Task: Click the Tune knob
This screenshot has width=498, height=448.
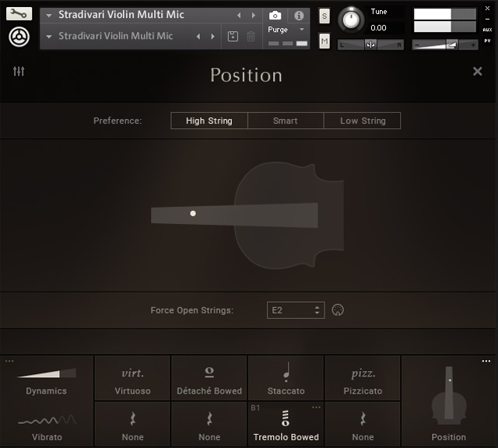Action: click(352, 18)
